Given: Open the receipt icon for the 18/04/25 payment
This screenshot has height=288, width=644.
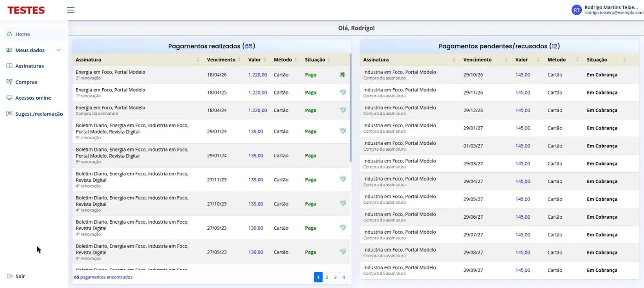Looking at the screenshot, I should (x=343, y=92).
